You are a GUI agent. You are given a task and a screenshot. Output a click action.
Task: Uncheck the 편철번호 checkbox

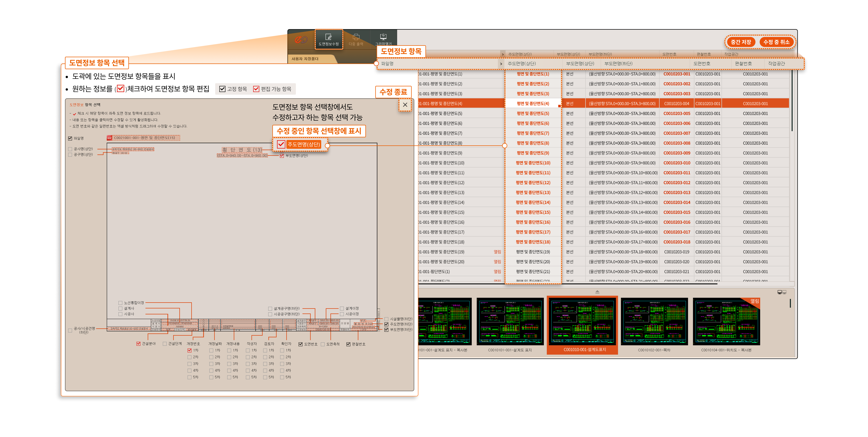(x=348, y=344)
